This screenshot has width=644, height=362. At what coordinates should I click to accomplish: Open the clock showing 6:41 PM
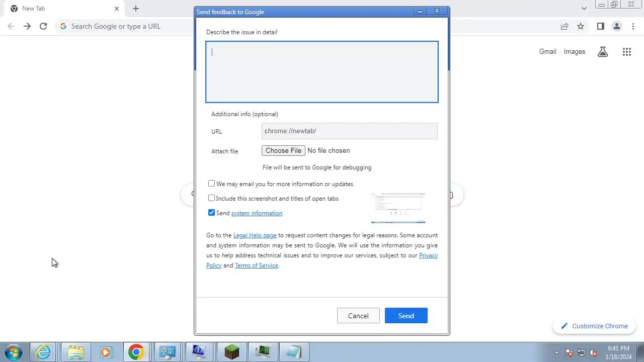point(618,352)
